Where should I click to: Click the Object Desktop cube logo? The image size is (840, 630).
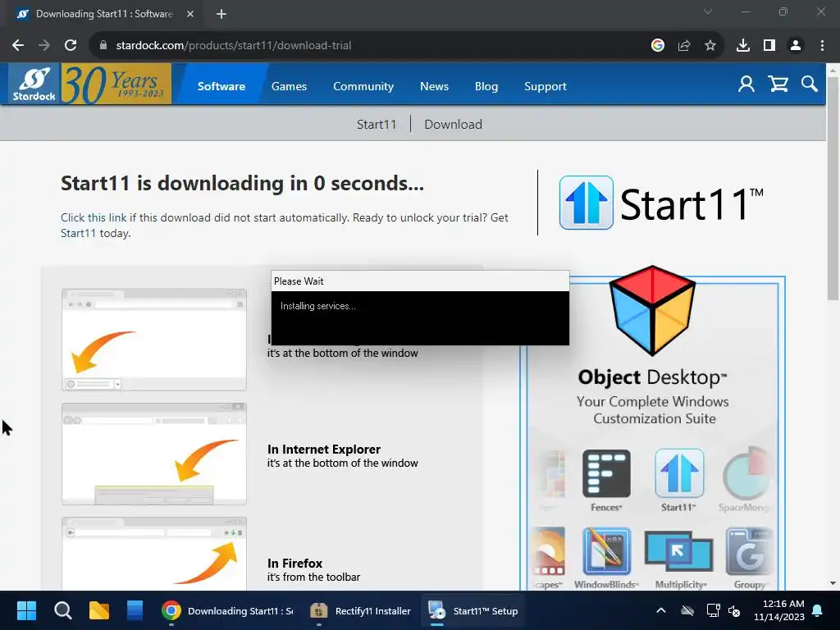pos(652,310)
